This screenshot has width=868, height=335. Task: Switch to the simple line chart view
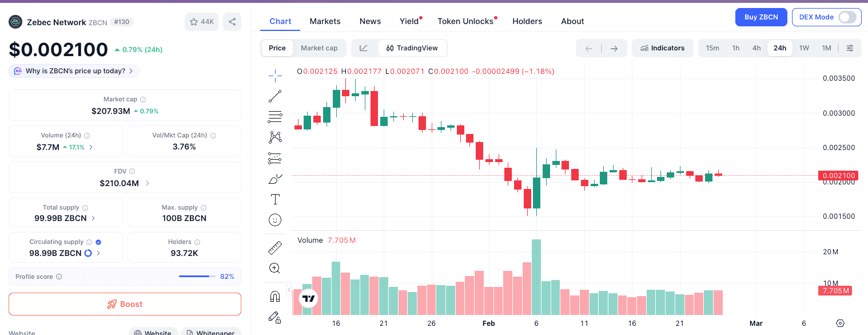pyautogui.click(x=364, y=48)
